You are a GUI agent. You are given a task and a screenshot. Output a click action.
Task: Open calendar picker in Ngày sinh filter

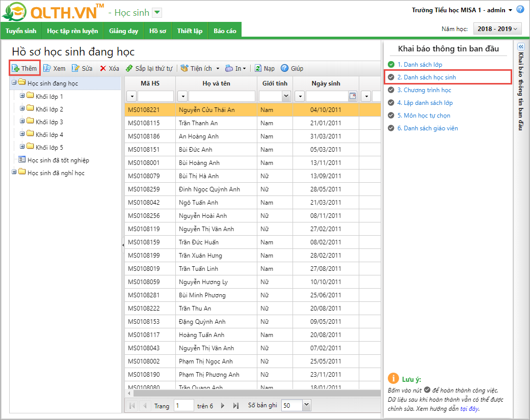click(x=352, y=96)
